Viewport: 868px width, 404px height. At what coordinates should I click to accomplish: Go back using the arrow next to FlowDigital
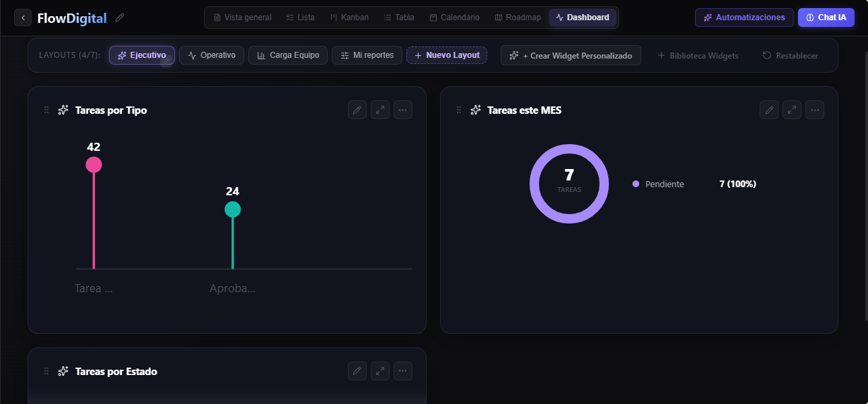(x=23, y=18)
